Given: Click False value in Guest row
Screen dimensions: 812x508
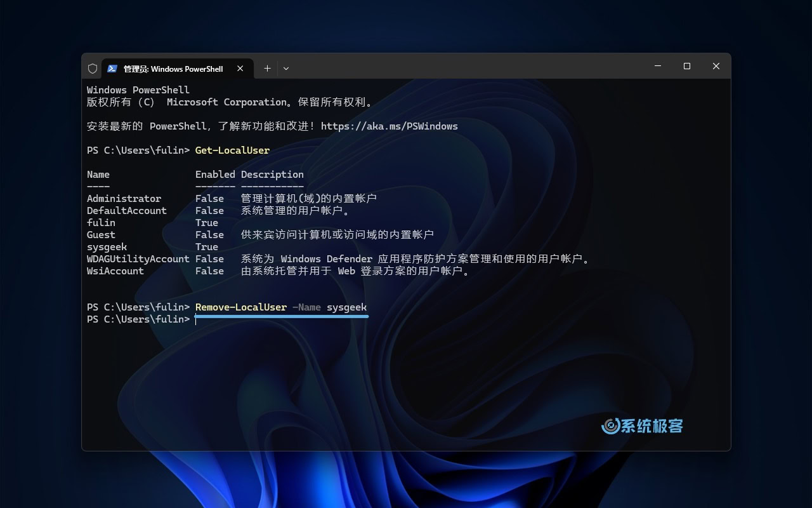Looking at the screenshot, I should tap(210, 235).
